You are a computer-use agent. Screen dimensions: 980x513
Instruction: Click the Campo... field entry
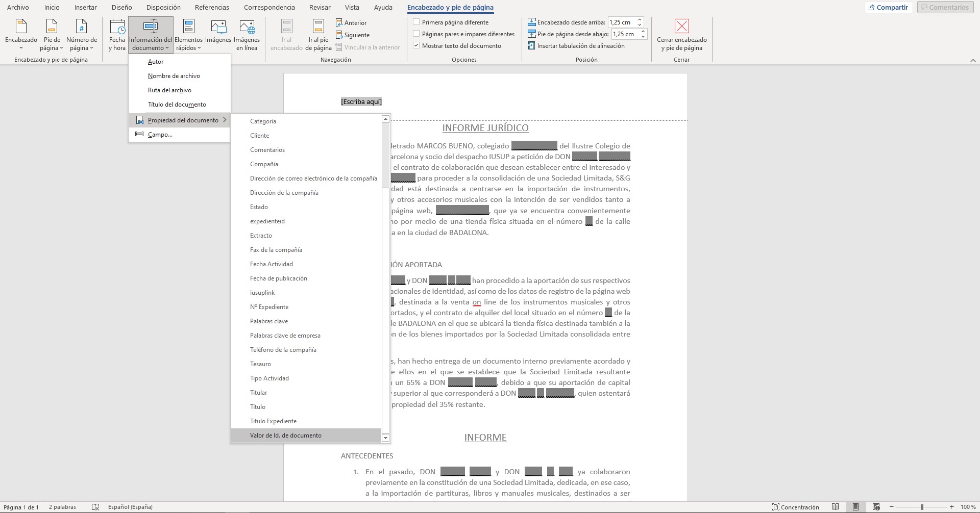180,135
